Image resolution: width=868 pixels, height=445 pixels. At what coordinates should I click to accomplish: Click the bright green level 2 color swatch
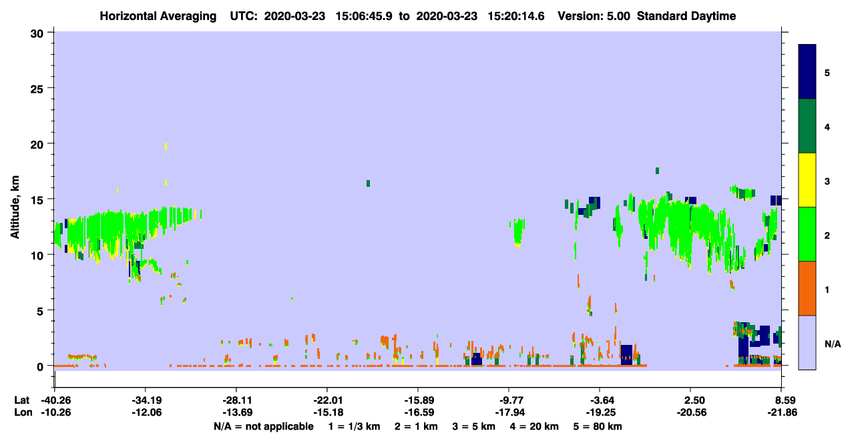pyautogui.click(x=807, y=234)
